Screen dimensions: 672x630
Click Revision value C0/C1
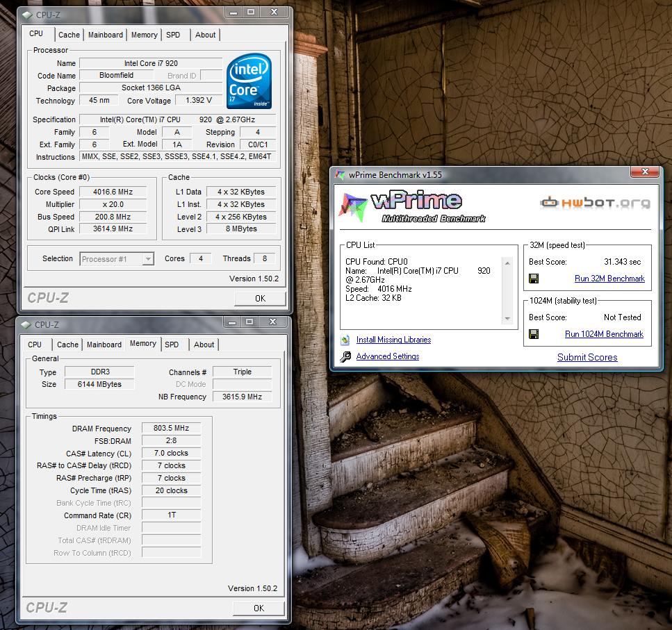258,144
